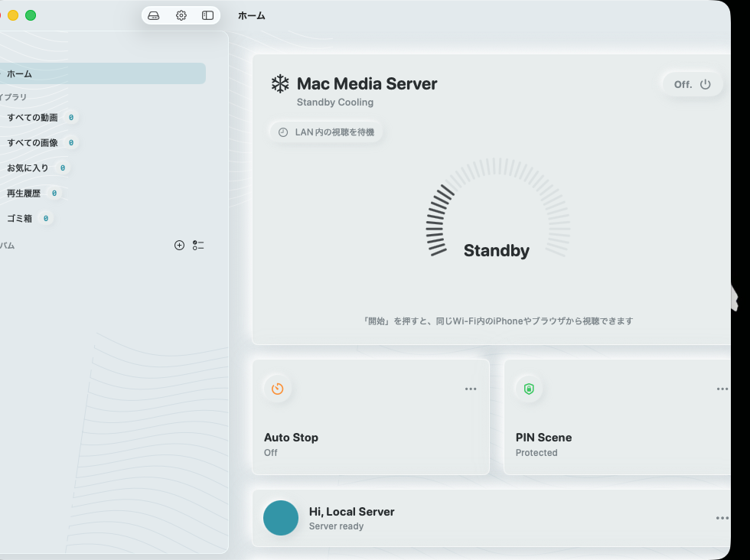Viewport: 750px width, 560px height.
Task: Select ホーム in the sidebar
Action: click(103, 73)
